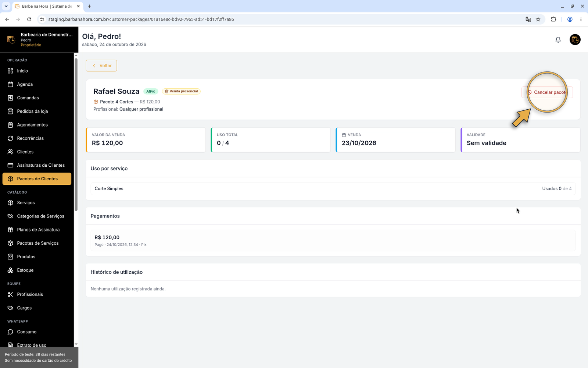
Task: Click the Sem validade value
Action: (486, 143)
